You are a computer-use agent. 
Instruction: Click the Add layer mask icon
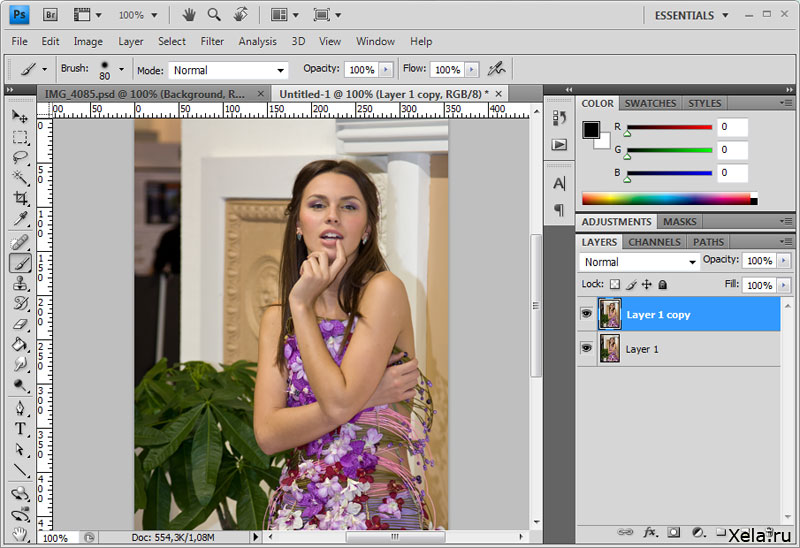(x=674, y=532)
